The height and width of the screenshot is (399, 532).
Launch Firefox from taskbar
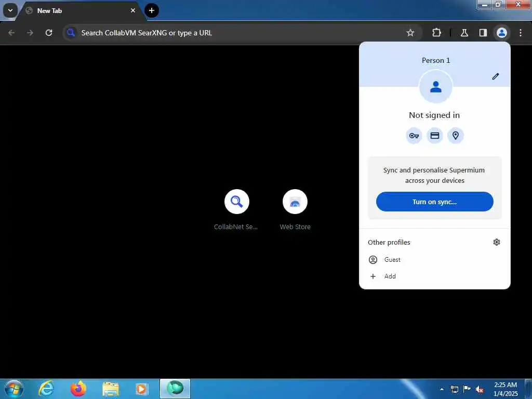[x=78, y=389]
